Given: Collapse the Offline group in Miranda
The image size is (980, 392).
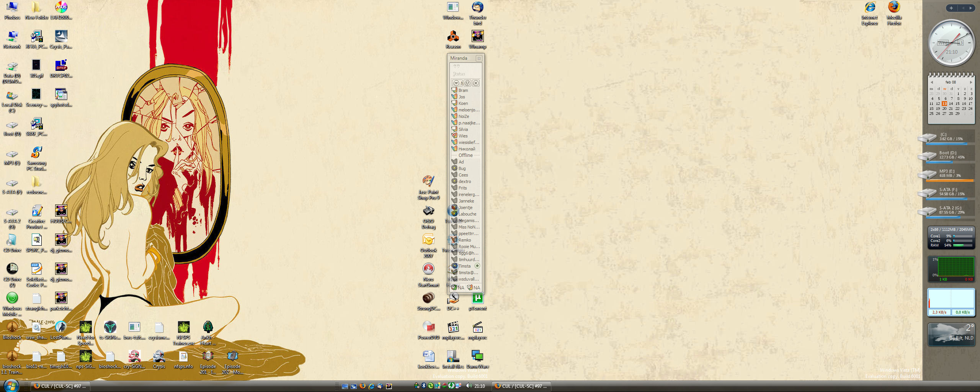Looking at the screenshot, I should tap(465, 155).
